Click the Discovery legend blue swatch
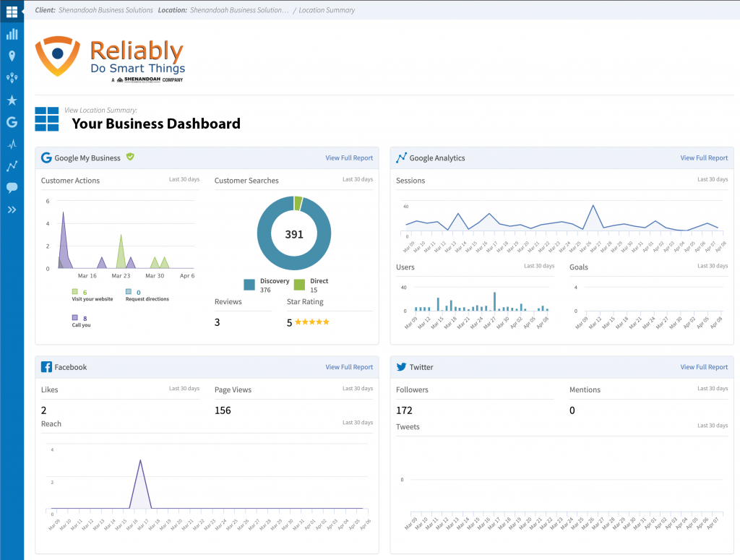This screenshot has width=740, height=560. click(x=249, y=285)
